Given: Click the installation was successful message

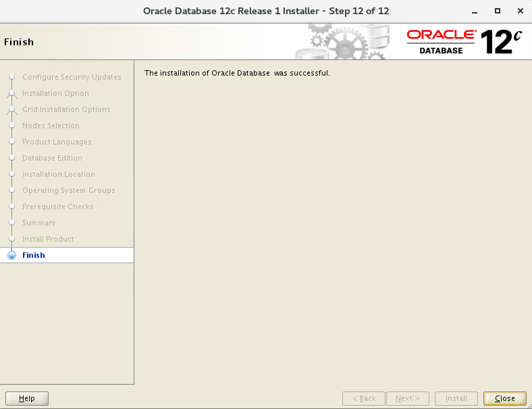Looking at the screenshot, I should coord(237,73).
